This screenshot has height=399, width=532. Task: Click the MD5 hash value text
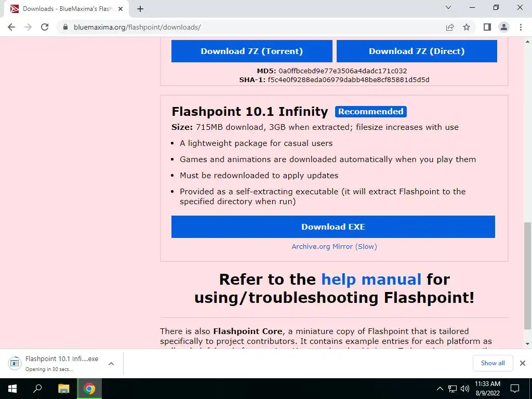point(343,71)
